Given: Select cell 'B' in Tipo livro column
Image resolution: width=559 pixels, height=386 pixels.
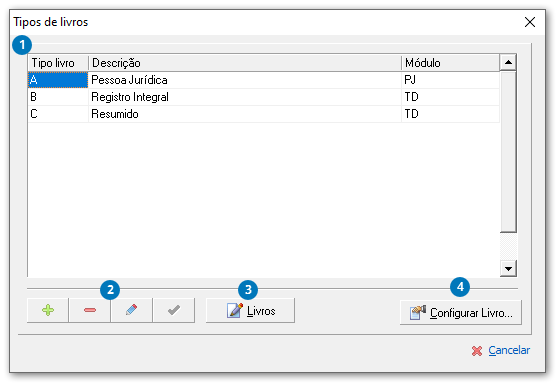Looking at the screenshot, I should [x=58, y=97].
